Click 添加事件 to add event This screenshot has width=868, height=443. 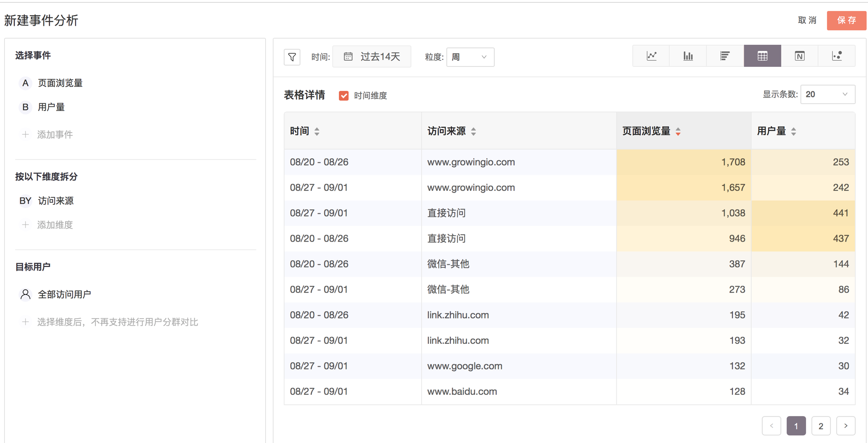click(x=55, y=135)
